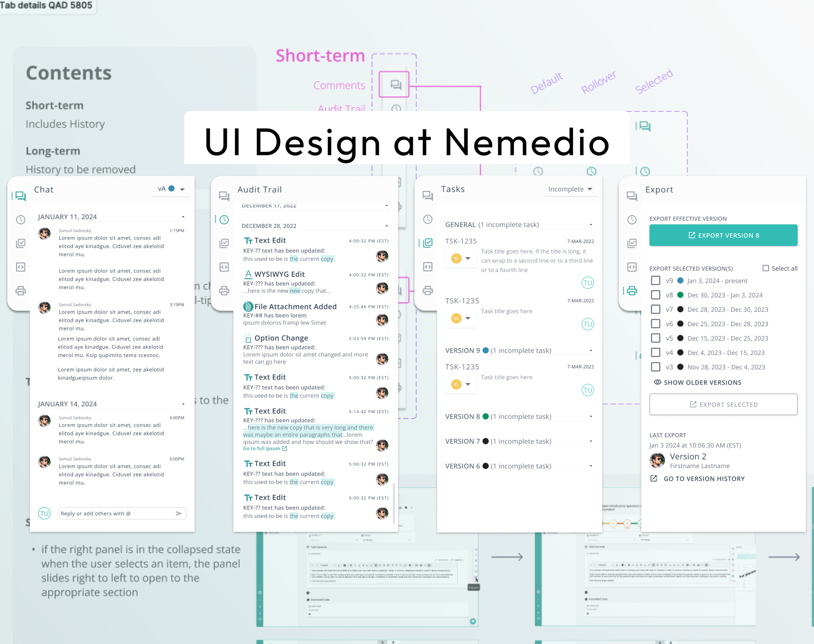Open the code brackets icon in Export panel sidebar
814x644 pixels.
(632, 267)
